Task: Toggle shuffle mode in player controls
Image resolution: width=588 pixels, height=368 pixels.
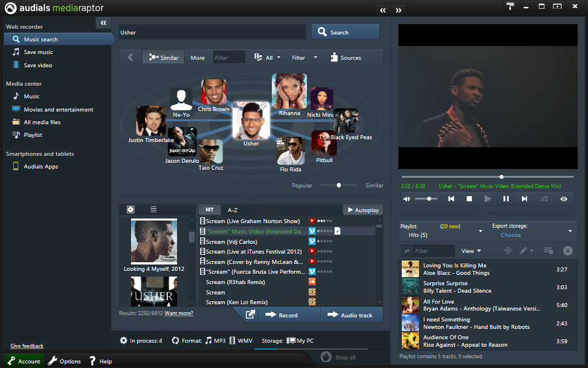Action: pos(544,199)
